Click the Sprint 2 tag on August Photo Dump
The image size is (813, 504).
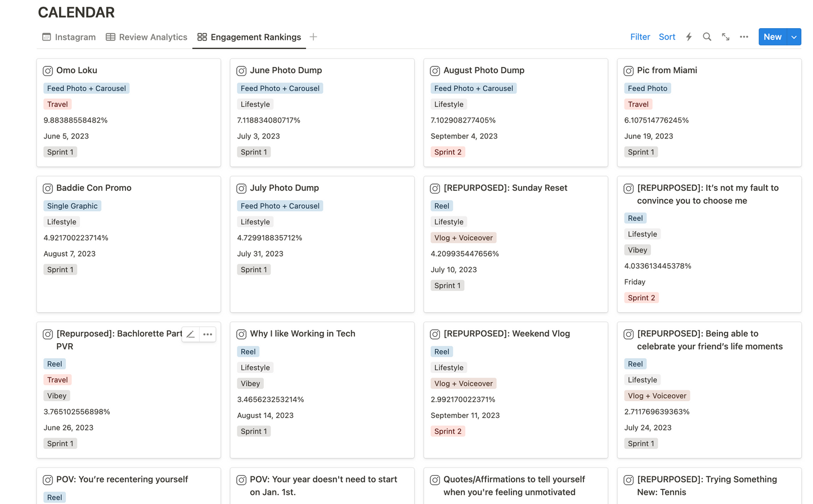[x=448, y=152]
